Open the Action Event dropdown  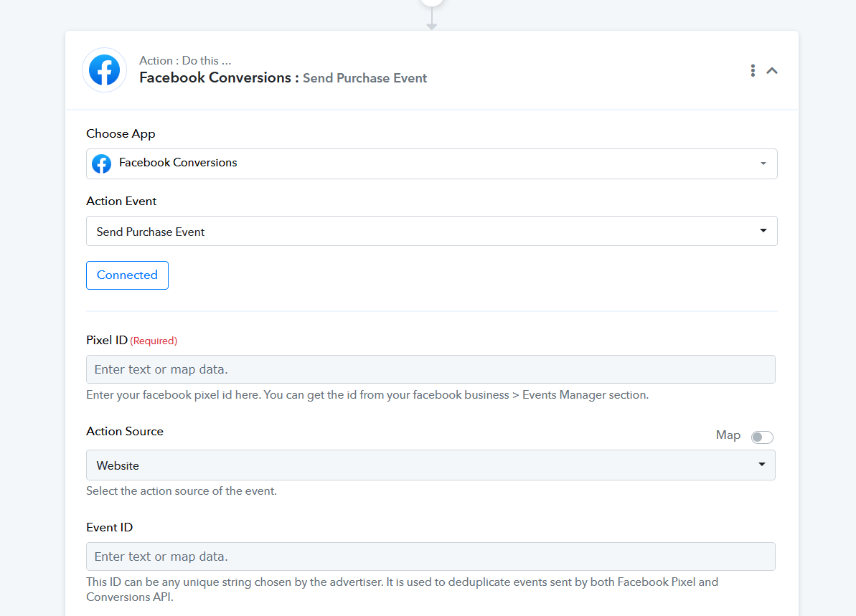click(431, 232)
